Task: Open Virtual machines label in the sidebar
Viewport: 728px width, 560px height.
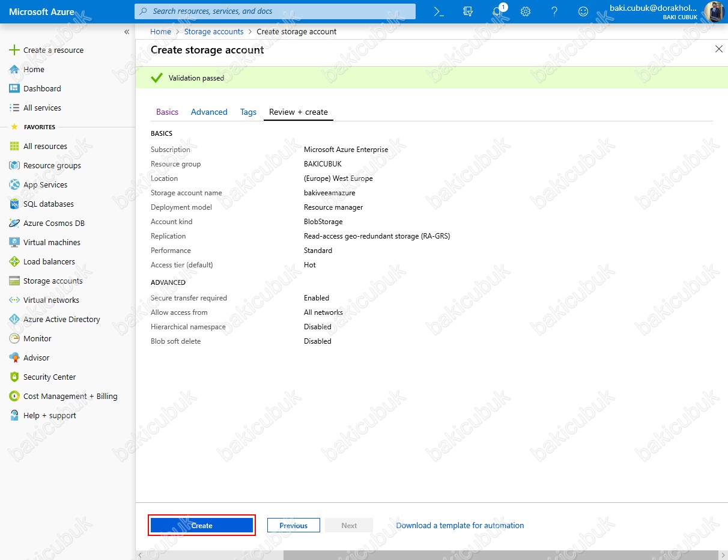Action: (52, 242)
